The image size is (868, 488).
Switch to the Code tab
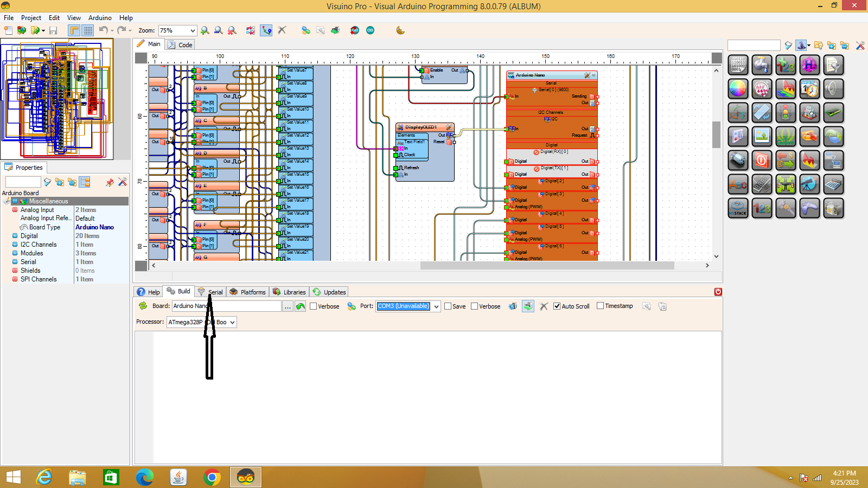point(181,45)
